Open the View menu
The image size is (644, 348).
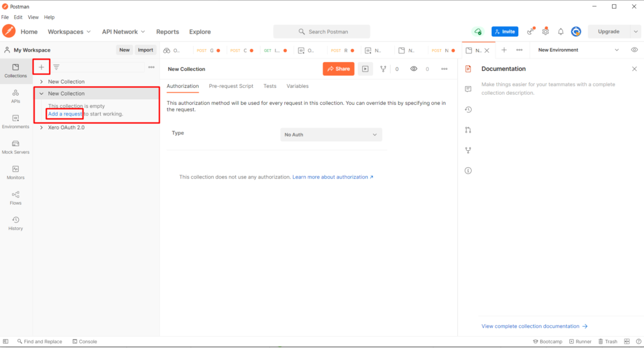click(33, 17)
